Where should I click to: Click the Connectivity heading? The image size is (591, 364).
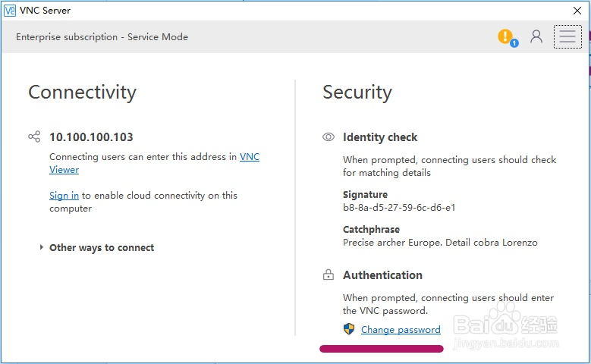[82, 93]
